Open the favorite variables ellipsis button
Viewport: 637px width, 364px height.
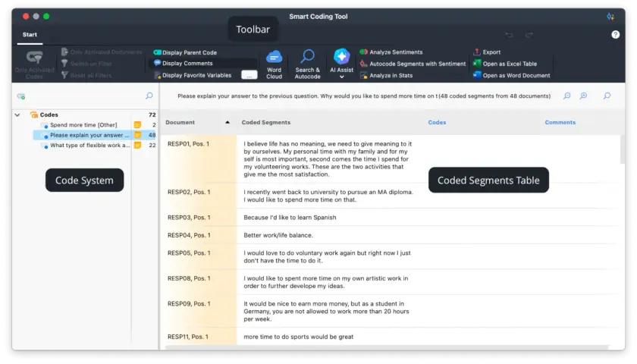[x=249, y=75]
